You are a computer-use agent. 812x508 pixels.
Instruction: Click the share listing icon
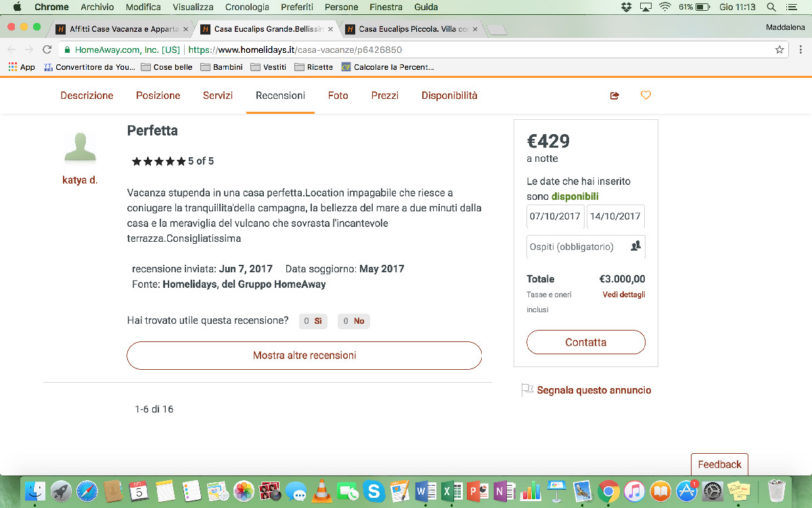pyautogui.click(x=614, y=96)
